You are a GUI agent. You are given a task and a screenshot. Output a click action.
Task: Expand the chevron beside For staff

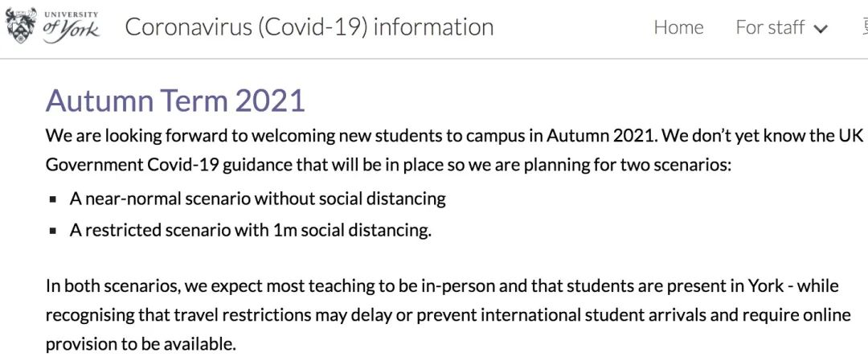pyautogui.click(x=821, y=29)
